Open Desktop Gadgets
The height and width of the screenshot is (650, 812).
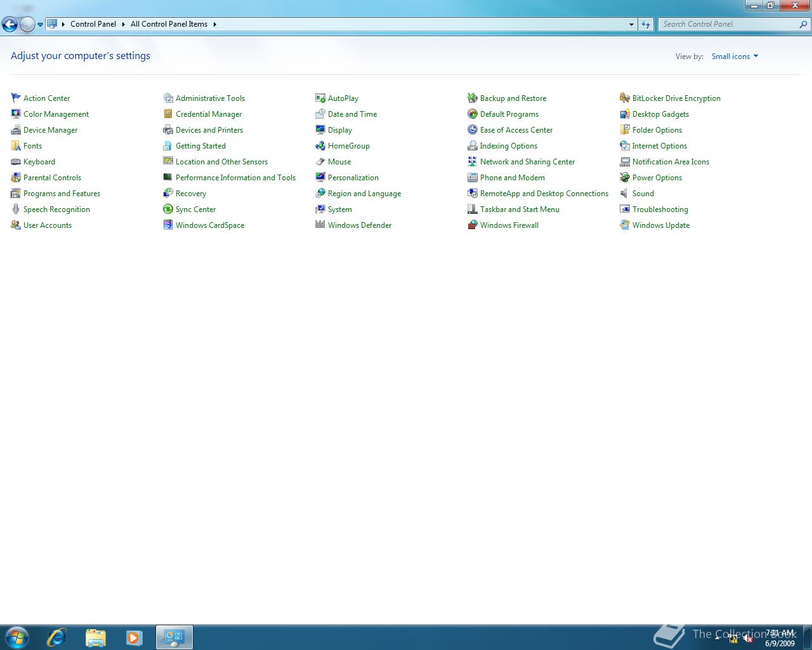point(660,114)
